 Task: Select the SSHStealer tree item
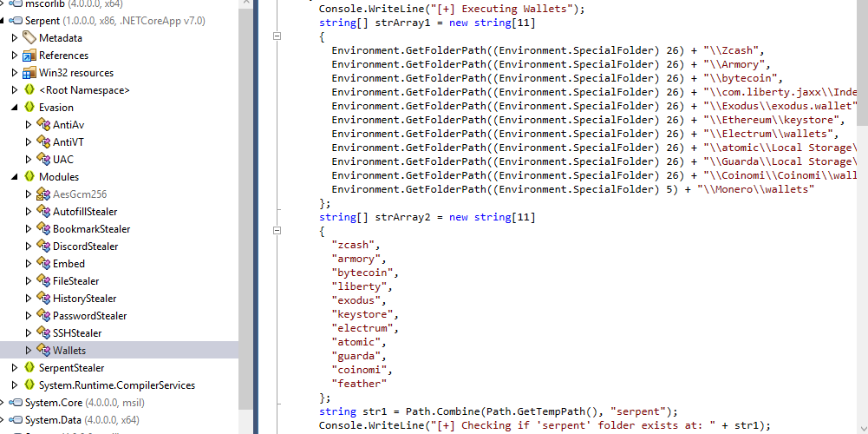(77, 333)
